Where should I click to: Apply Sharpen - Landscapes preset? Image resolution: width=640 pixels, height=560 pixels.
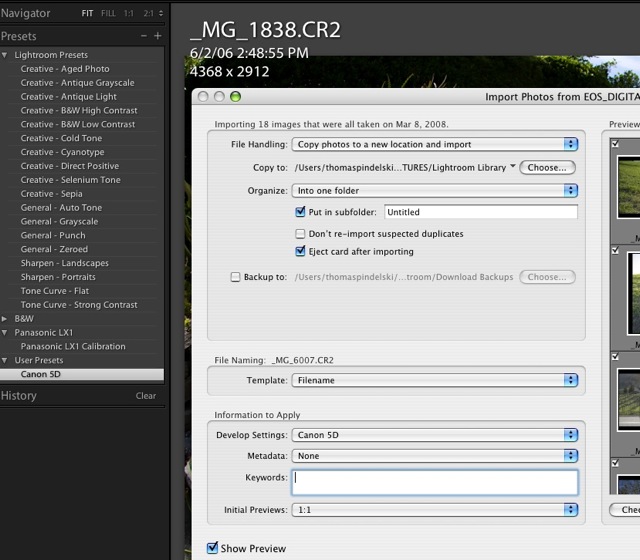[64, 263]
